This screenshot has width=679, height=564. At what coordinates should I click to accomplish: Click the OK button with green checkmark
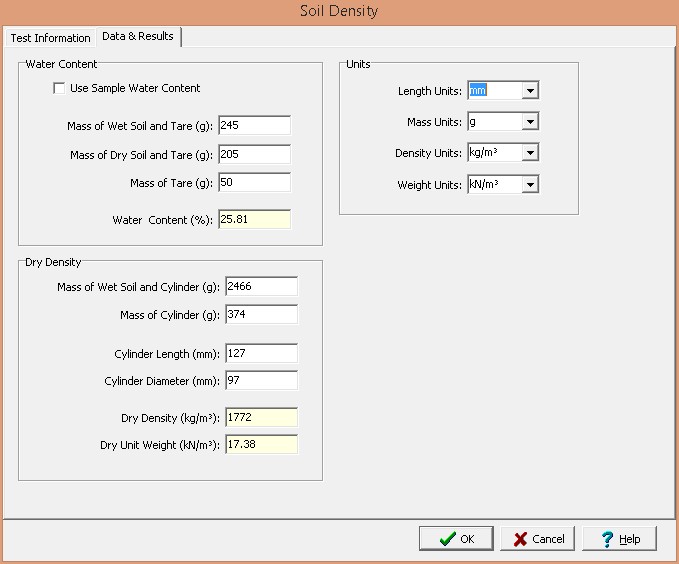coord(456,539)
